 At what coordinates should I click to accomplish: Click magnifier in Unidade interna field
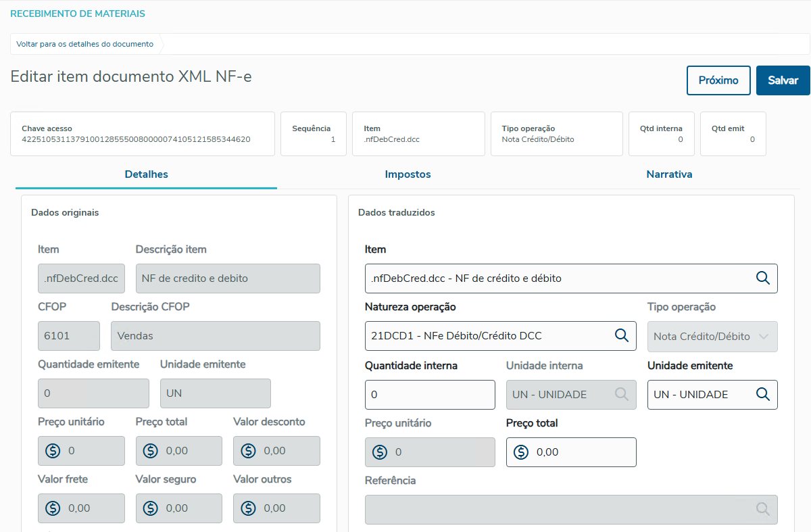tap(621, 394)
